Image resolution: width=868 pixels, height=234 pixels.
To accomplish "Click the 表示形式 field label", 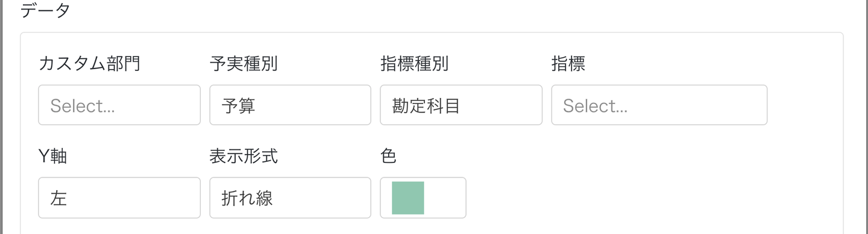I will [x=244, y=156].
